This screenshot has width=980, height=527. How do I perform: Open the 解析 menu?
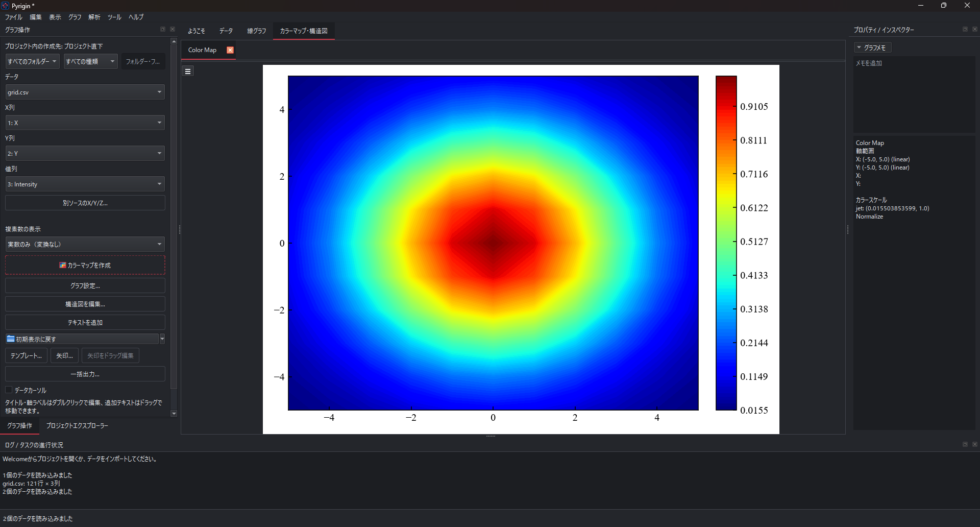[x=94, y=17]
